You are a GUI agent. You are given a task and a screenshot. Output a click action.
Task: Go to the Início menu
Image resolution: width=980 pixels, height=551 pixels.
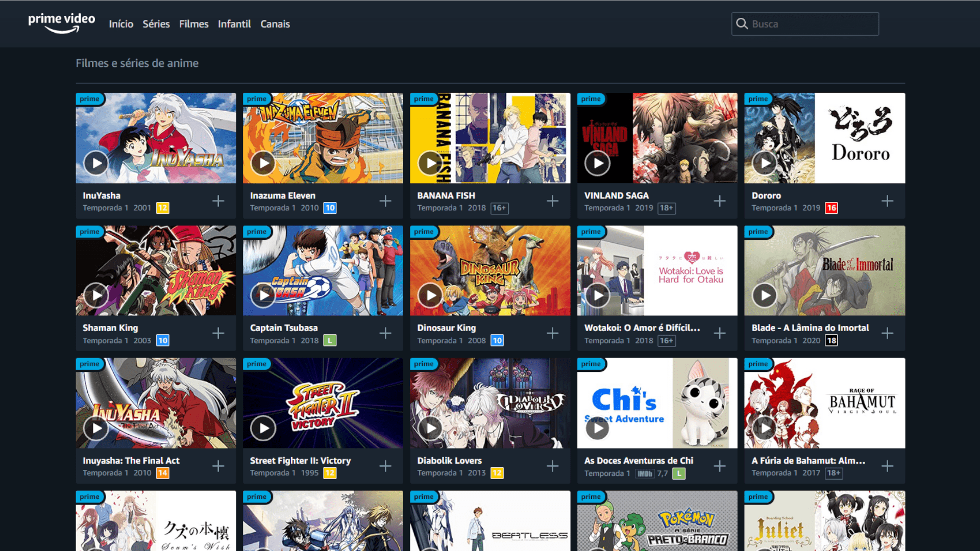(121, 24)
